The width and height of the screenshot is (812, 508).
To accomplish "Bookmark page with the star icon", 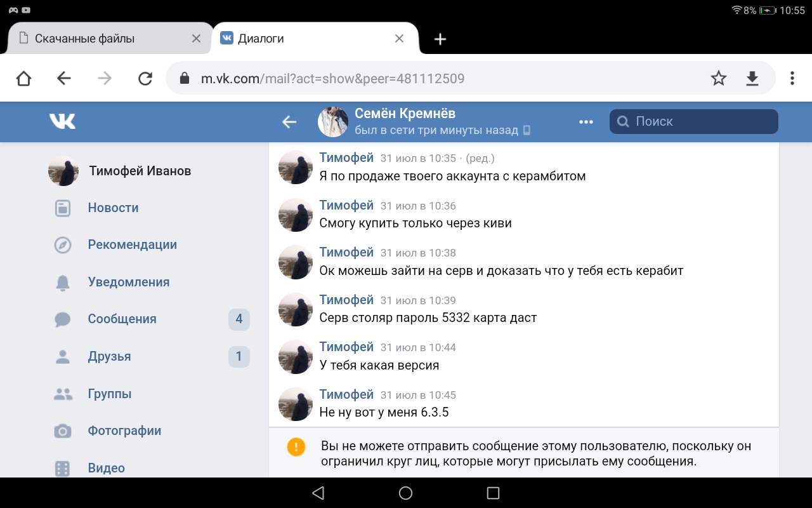I will [718, 78].
